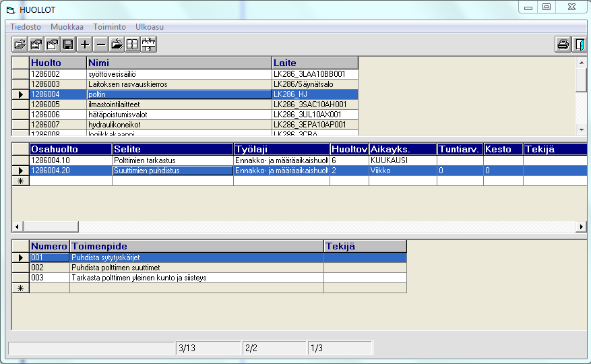Click the open book columns icon
This screenshot has width=591, height=364.
click(x=133, y=44)
